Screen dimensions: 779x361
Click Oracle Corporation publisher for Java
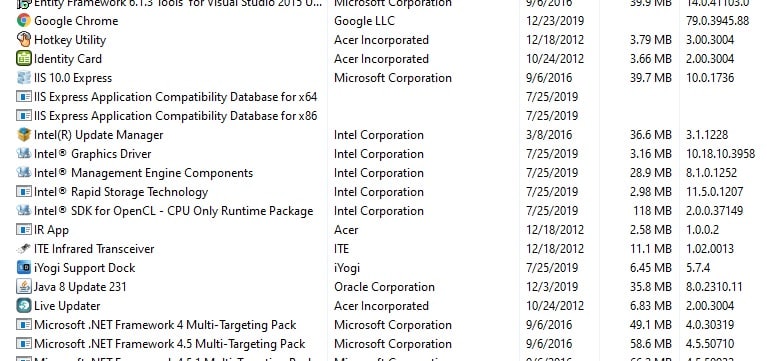point(384,287)
